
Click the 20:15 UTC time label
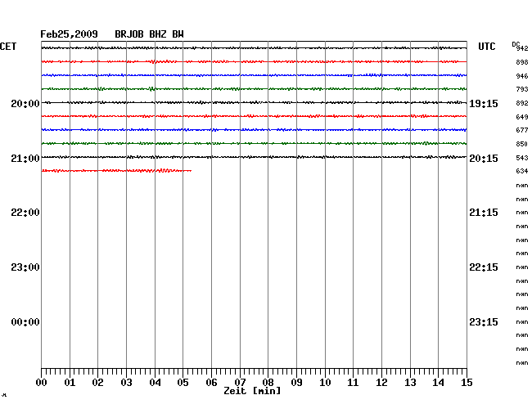tap(484, 159)
